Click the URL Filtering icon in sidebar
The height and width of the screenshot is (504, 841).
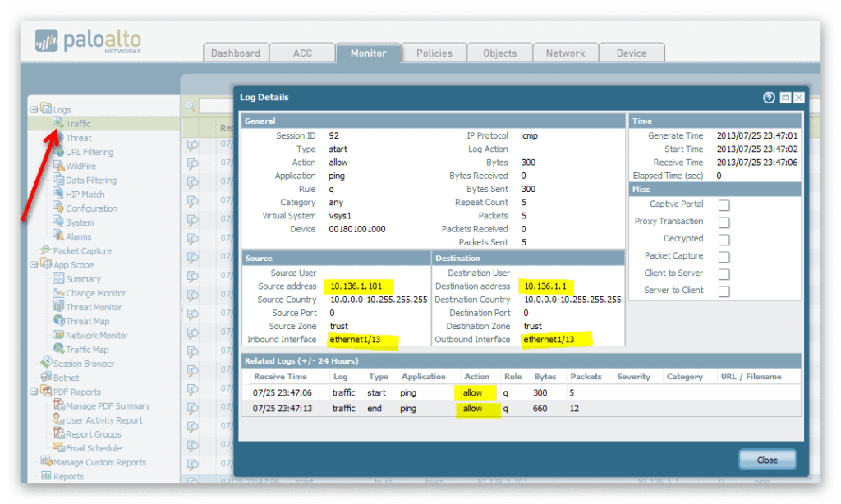point(58,152)
